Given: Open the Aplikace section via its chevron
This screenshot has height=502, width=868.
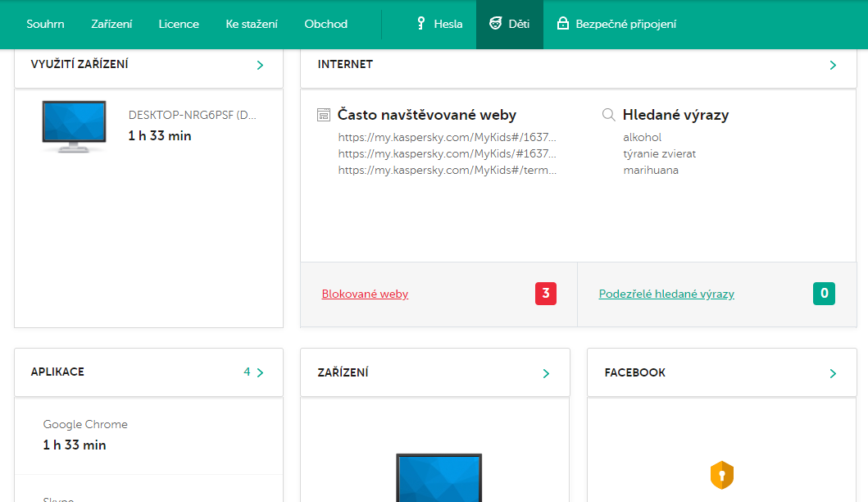Looking at the screenshot, I should (x=260, y=372).
